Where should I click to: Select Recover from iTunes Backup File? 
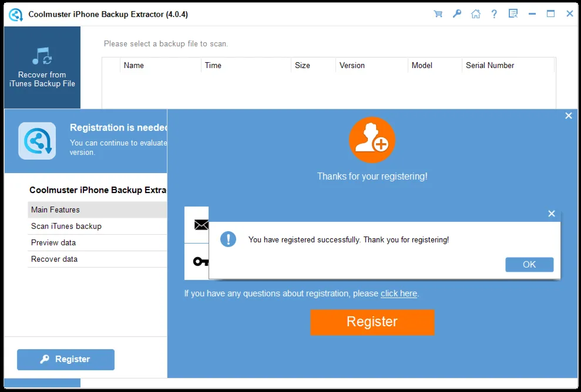click(42, 67)
